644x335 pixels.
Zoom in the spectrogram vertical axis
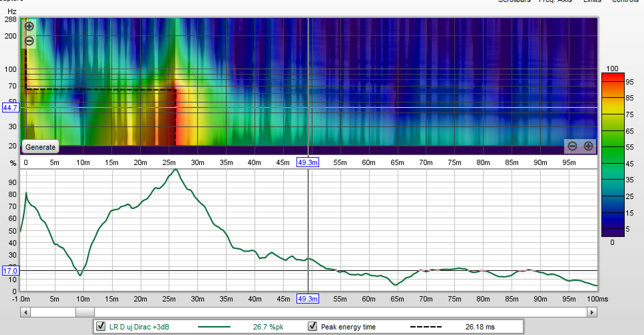tap(29, 26)
